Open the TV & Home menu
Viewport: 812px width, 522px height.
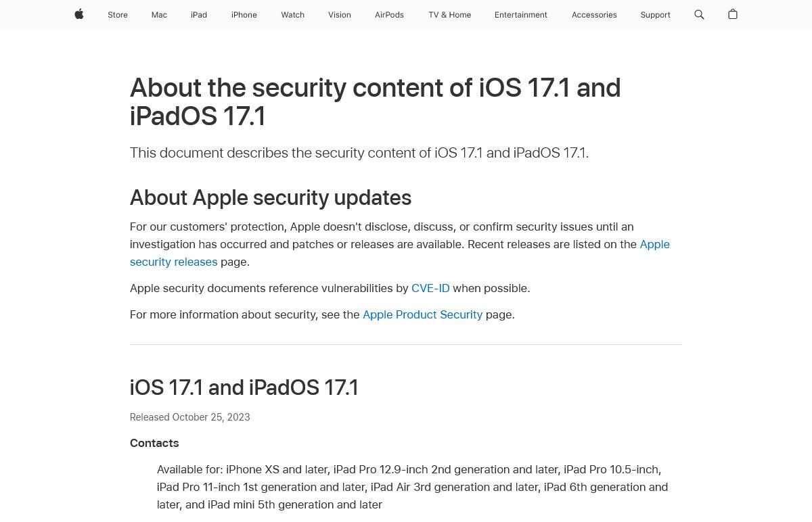tap(449, 15)
